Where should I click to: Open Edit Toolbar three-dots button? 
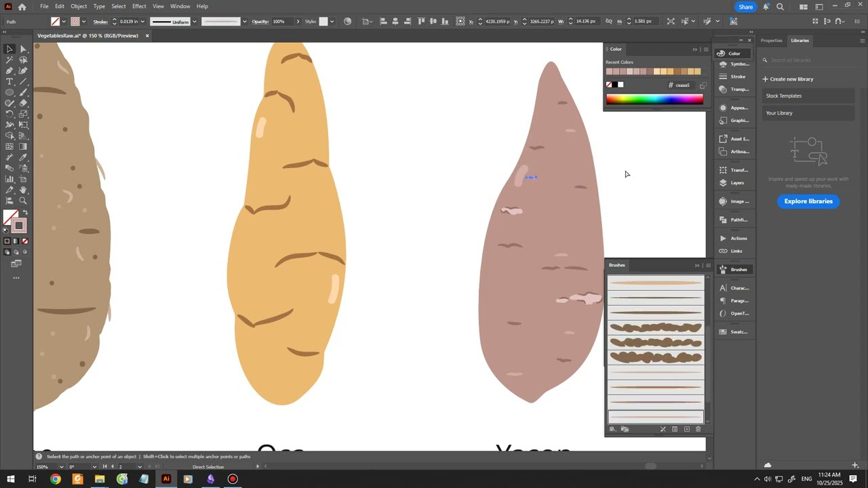(16, 278)
